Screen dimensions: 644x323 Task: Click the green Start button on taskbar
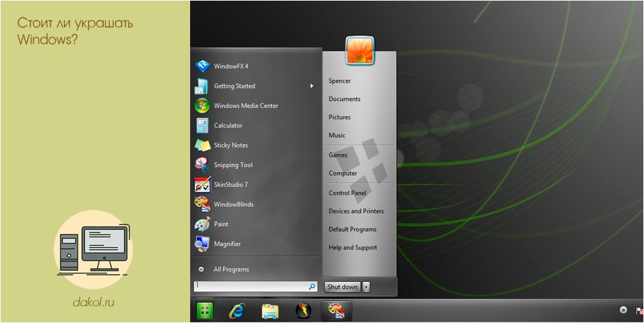point(204,311)
